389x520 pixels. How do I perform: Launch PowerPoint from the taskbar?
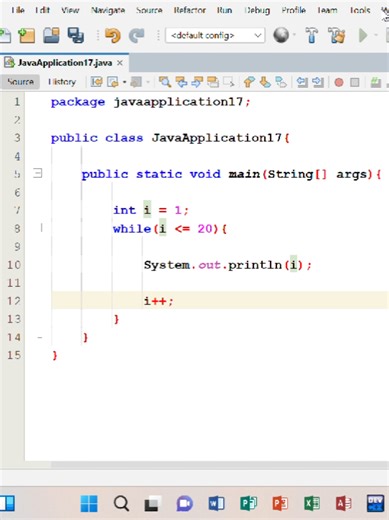280,503
